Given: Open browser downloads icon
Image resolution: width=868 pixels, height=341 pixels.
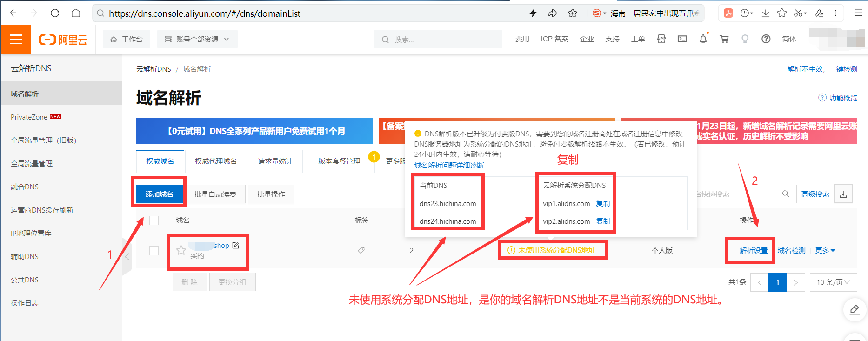Looking at the screenshot, I should click(765, 13).
